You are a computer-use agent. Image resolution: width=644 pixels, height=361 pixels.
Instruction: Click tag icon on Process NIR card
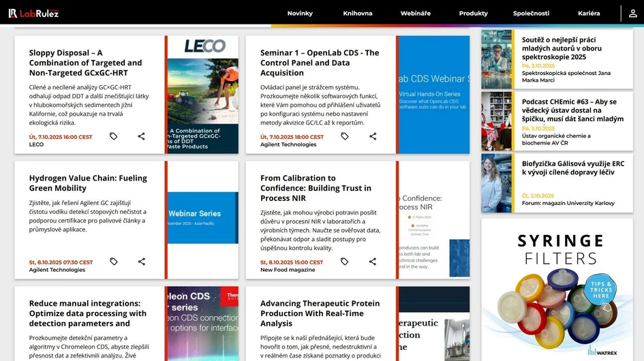pyautogui.click(x=345, y=262)
